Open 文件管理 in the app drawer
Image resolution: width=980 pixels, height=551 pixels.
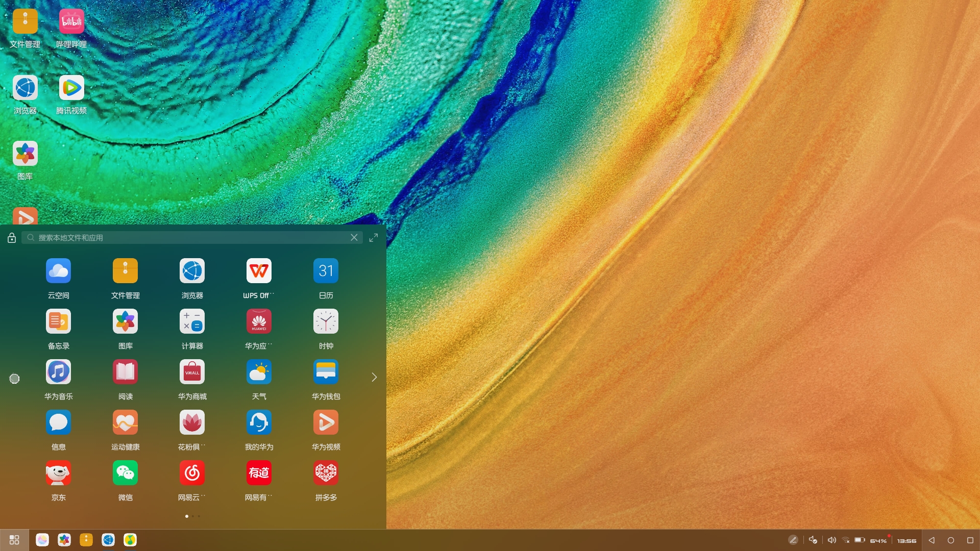click(x=125, y=271)
